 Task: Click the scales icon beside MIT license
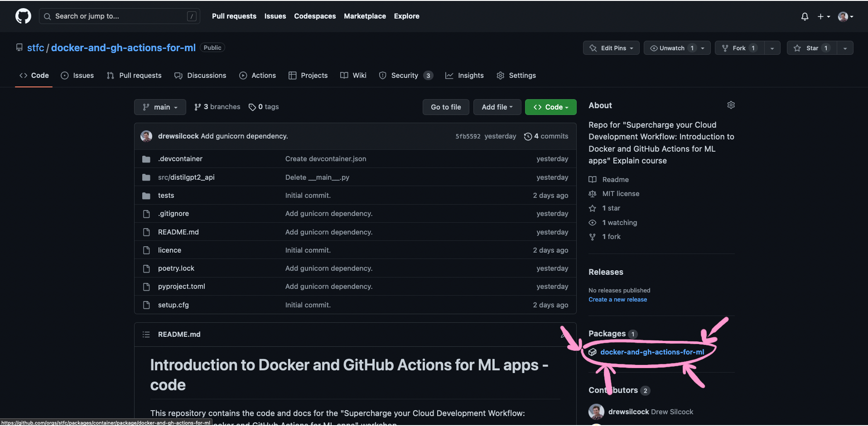(x=592, y=193)
